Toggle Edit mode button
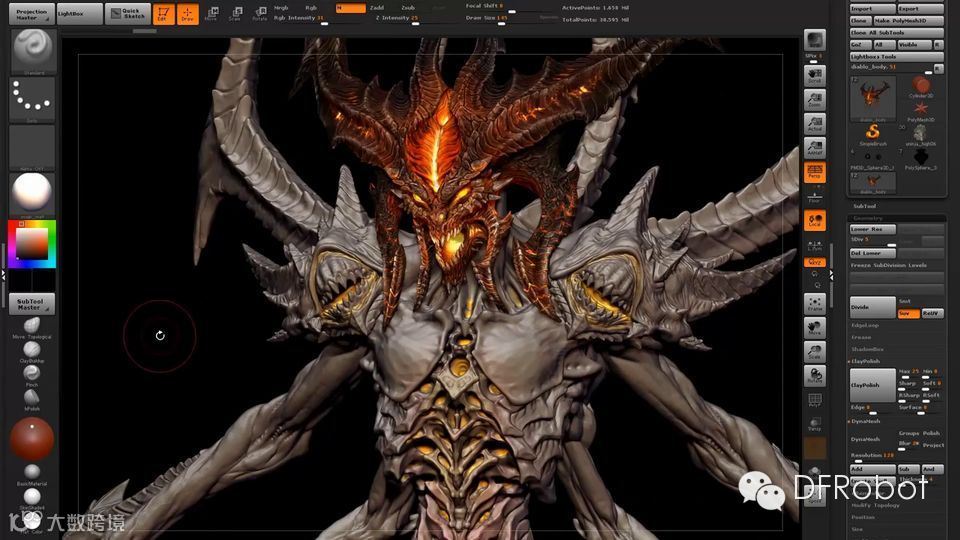The image size is (960, 540). [163, 14]
